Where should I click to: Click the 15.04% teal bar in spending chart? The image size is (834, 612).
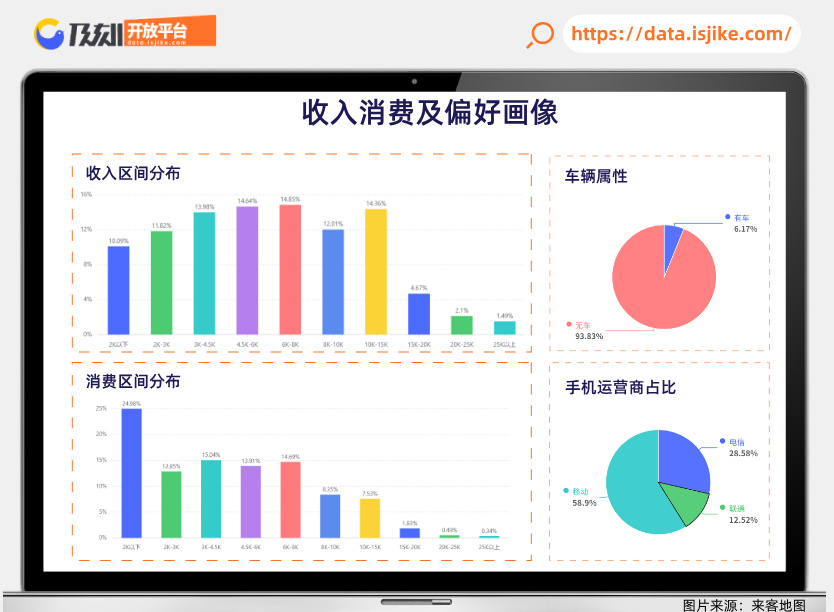pyautogui.click(x=211, y=499)
